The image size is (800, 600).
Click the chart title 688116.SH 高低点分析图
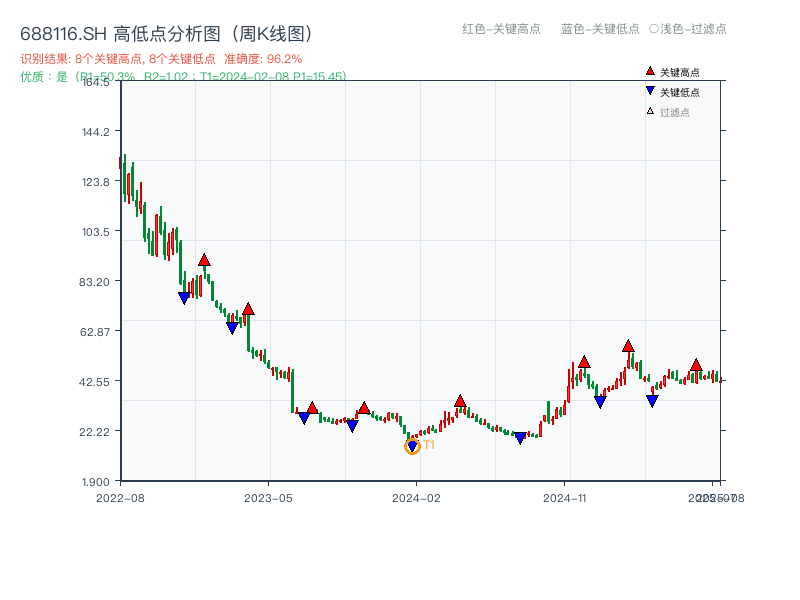point(168,32)
